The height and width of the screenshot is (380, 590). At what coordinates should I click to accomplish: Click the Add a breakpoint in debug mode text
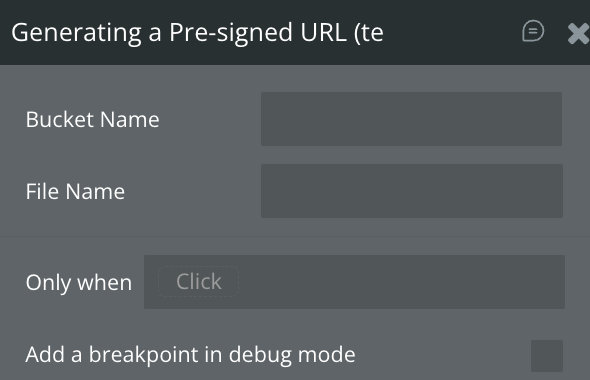click(x=190, y=355)
